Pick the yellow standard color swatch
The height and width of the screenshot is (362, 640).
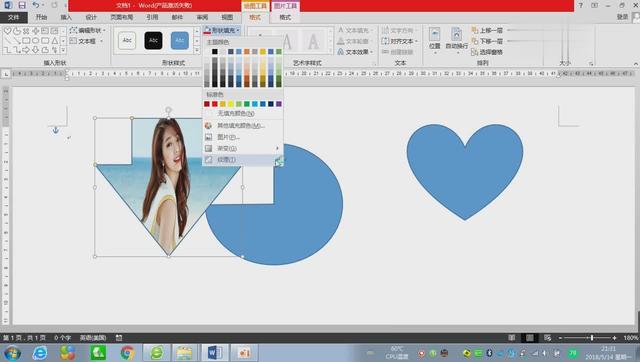pos(231,104)
